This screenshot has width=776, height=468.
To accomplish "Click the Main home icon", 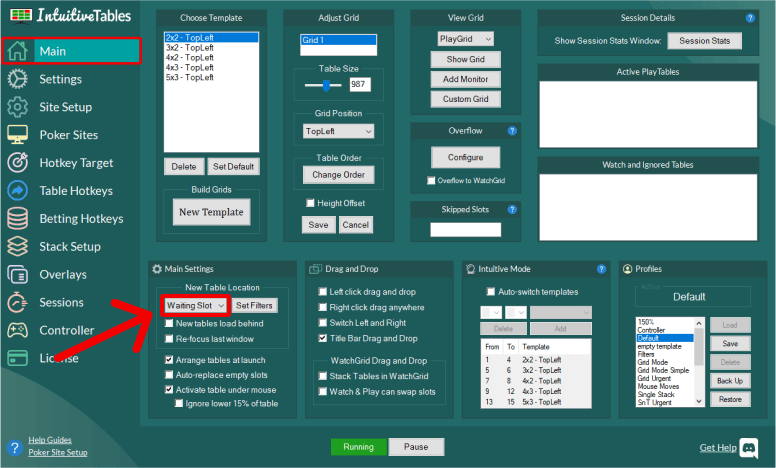I will pos(17,51).
